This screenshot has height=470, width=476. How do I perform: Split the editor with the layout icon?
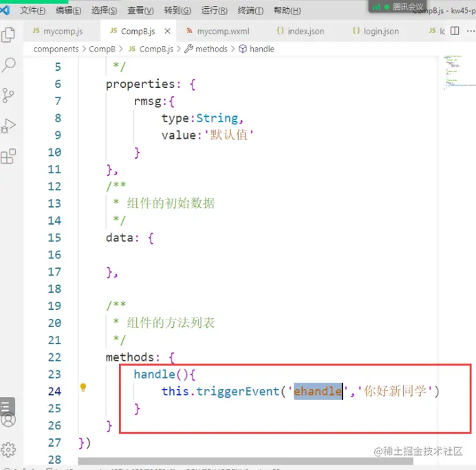(455, 31)
